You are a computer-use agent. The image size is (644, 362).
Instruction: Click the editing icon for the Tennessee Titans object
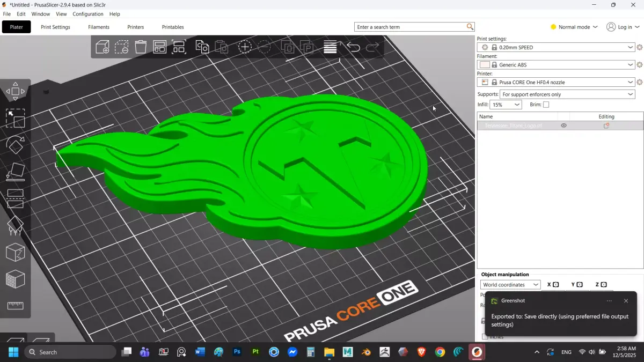pos(606,125)
